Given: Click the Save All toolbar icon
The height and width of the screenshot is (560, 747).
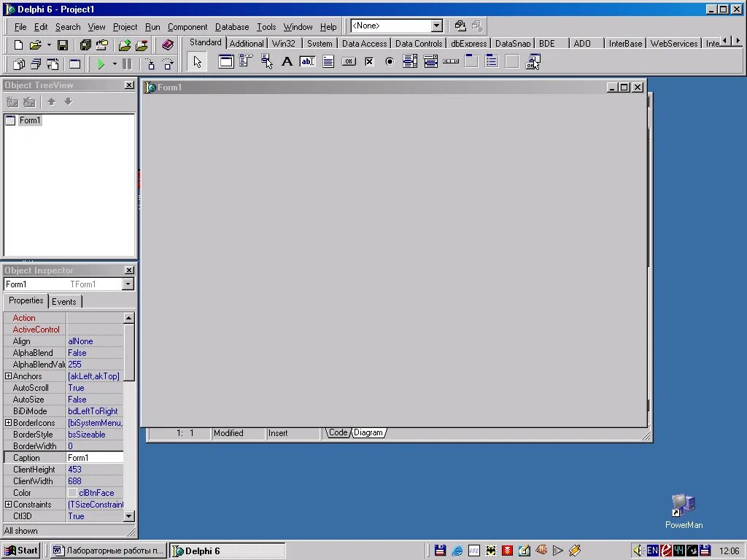Looking at the screenshot, I should click(85, 45).
